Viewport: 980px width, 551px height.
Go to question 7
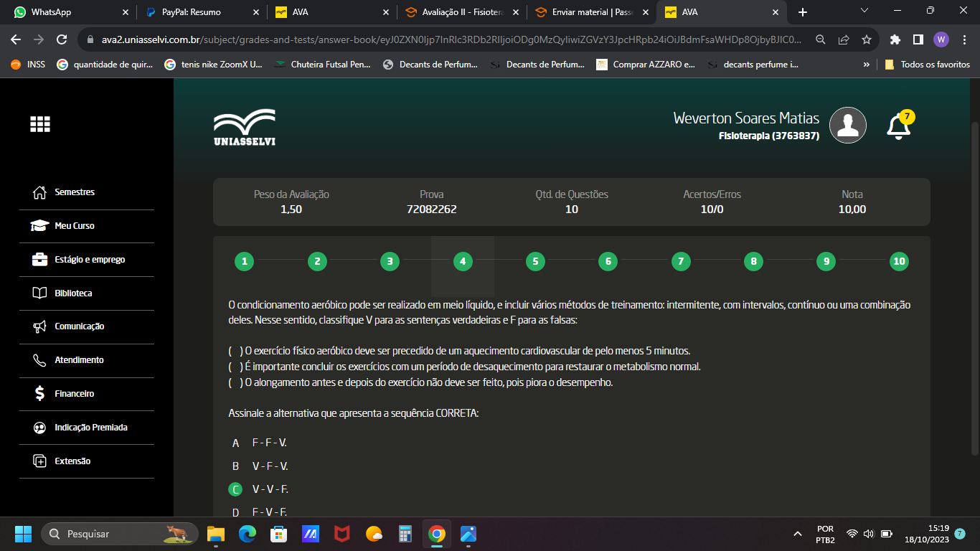pyautogui.click(x=680, y=261)
